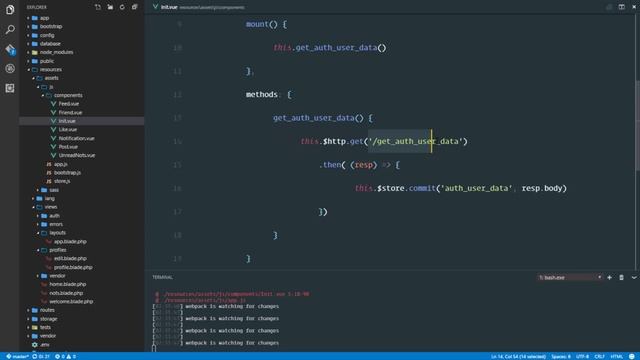
Task: Collapse the terminal panel with the chevron
Action: [x=634, y=278]
